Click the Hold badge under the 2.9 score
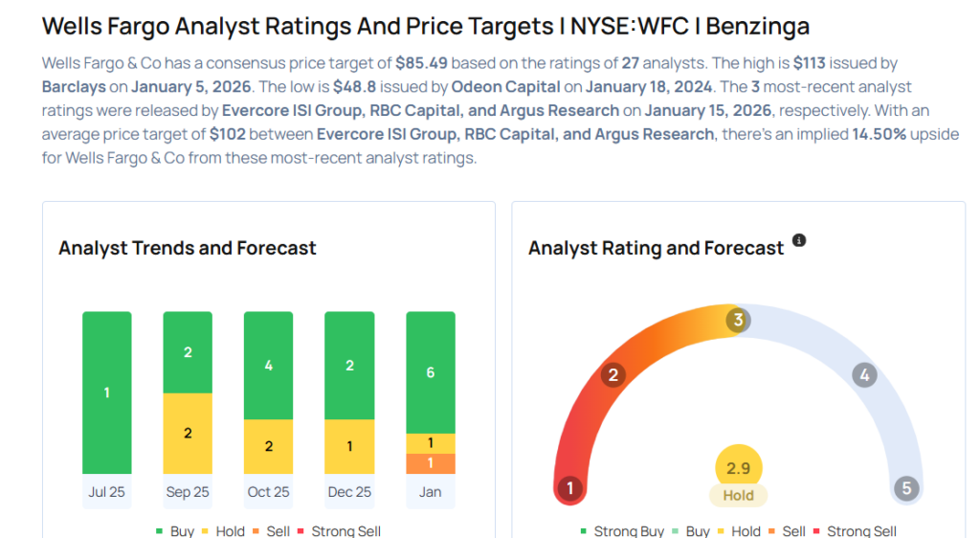This screenshot has width=980, height=538. [x=739, y=496]
